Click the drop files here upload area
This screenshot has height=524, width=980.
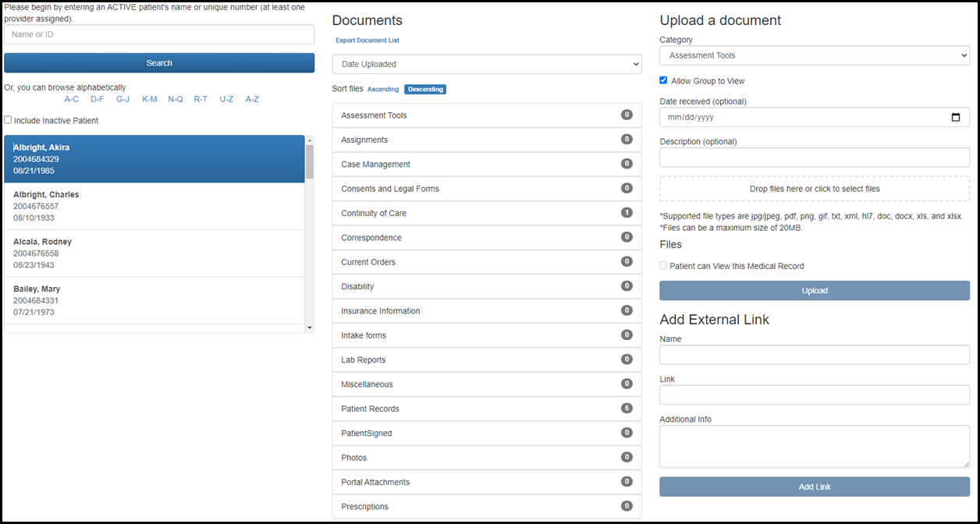[814, 189]
